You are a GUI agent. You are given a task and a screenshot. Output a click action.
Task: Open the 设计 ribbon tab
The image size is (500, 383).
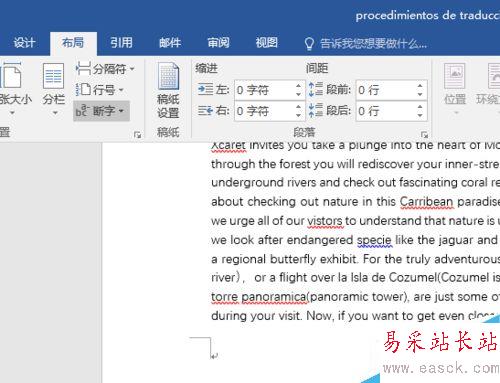pos(24,43)
